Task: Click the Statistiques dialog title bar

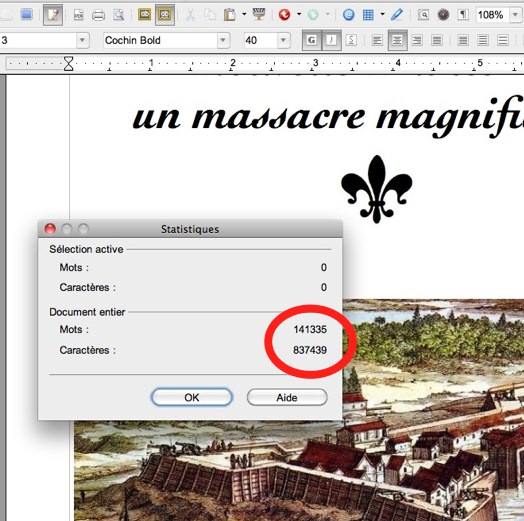Action: (x=190, y=229)
